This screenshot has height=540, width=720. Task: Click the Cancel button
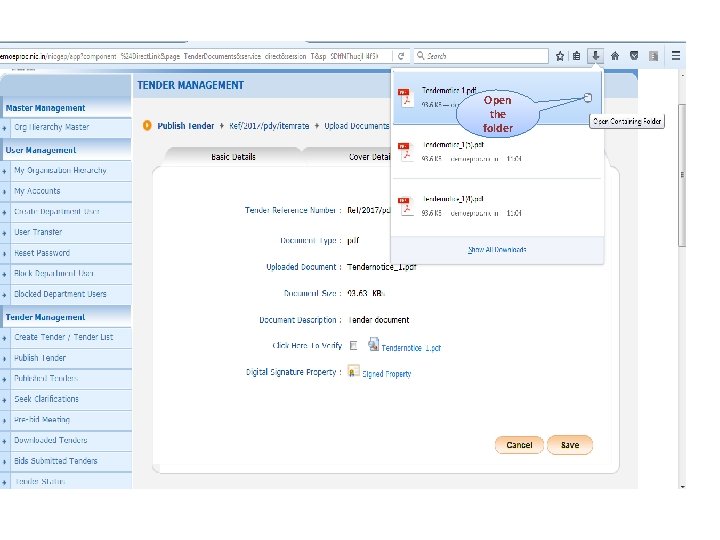tap(519, 445)
